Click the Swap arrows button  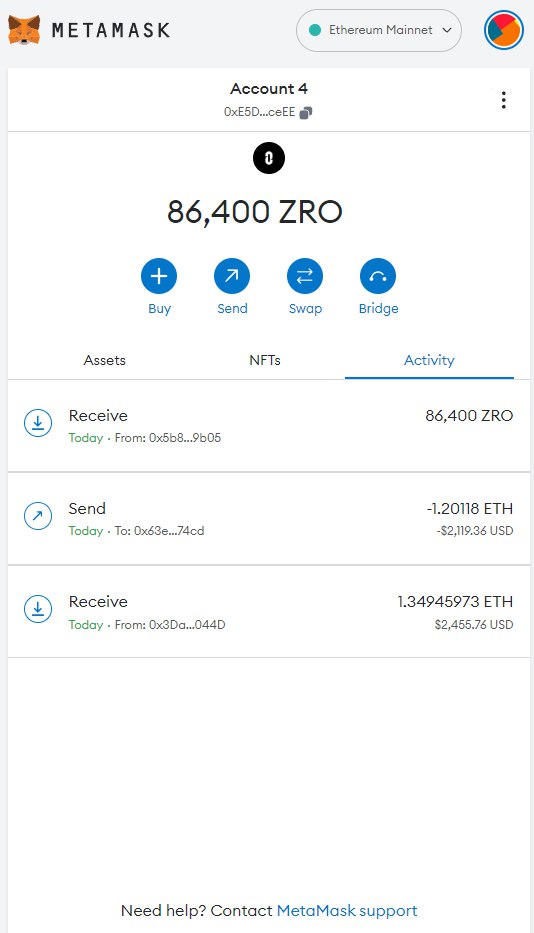[305, 276]
